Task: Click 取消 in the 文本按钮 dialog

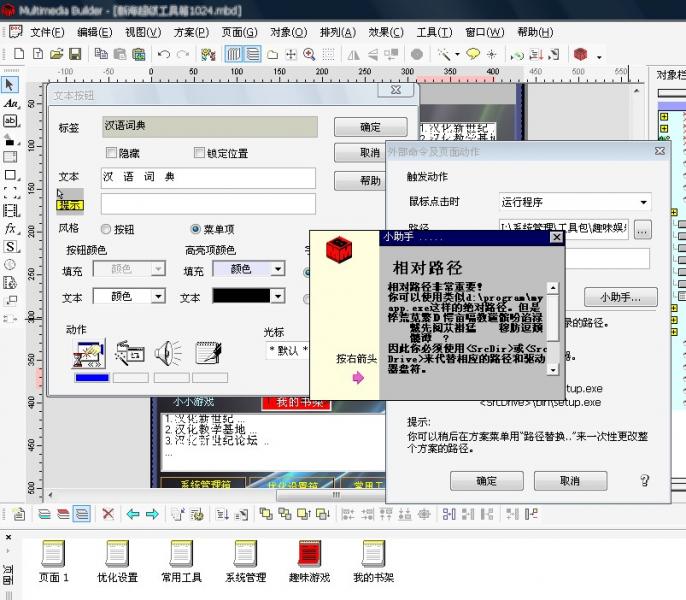Action: click(360, 153)
